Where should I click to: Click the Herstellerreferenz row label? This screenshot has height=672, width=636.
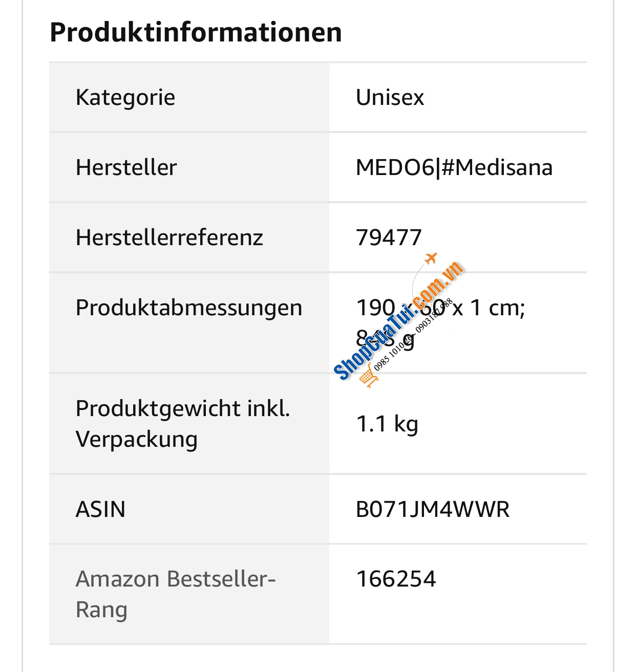[x=169, y=237]
